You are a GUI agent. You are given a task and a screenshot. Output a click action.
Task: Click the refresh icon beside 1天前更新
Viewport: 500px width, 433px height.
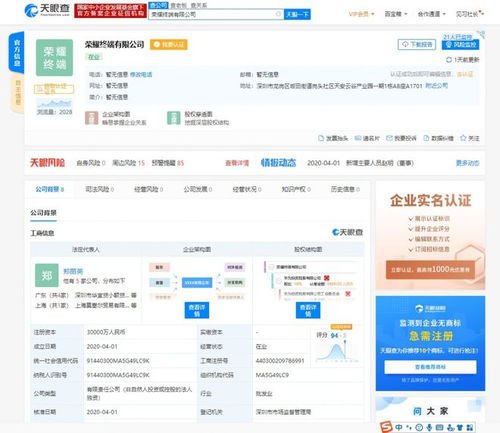(x=449, y=60)
